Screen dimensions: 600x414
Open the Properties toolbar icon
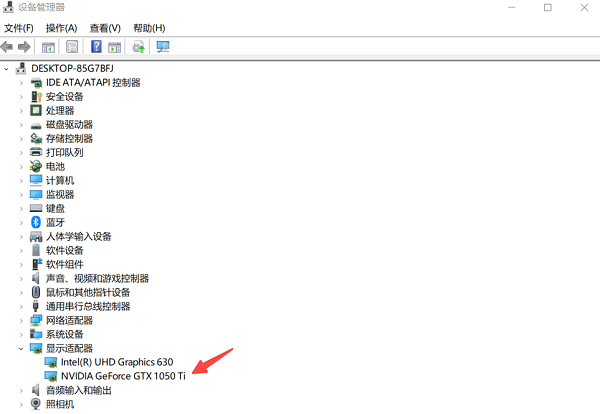72,46
